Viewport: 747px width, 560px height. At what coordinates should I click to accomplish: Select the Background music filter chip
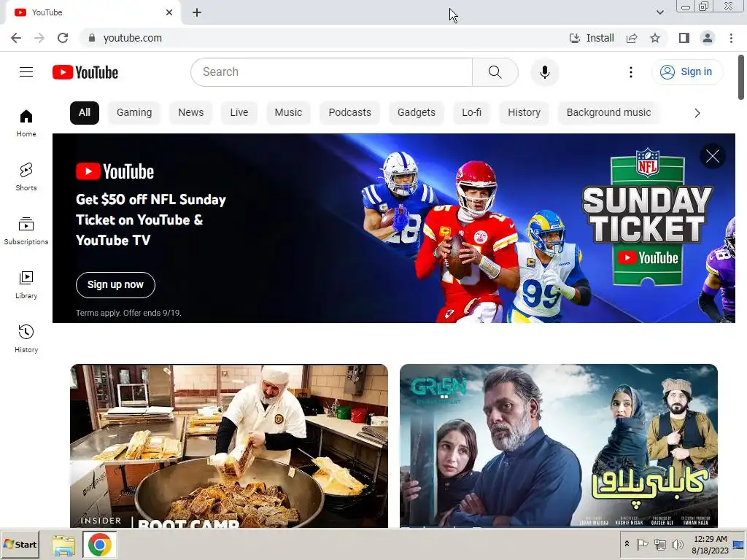609,113
